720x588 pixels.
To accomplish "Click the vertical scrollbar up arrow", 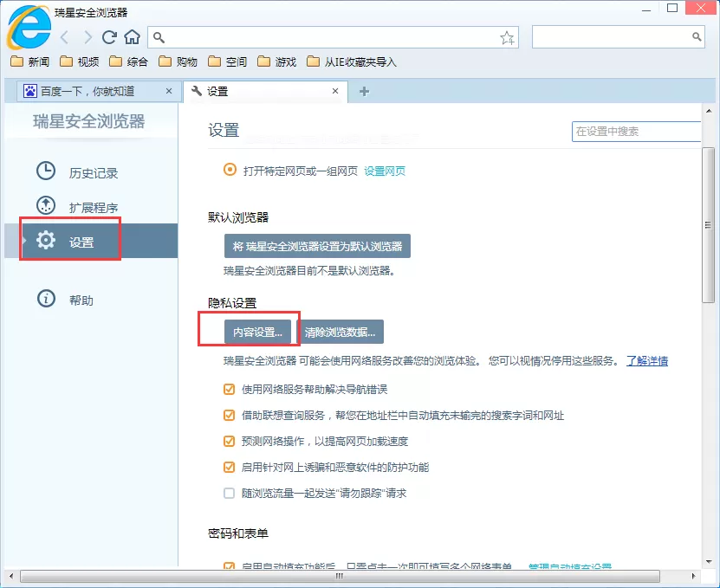I will click(709, 111).
